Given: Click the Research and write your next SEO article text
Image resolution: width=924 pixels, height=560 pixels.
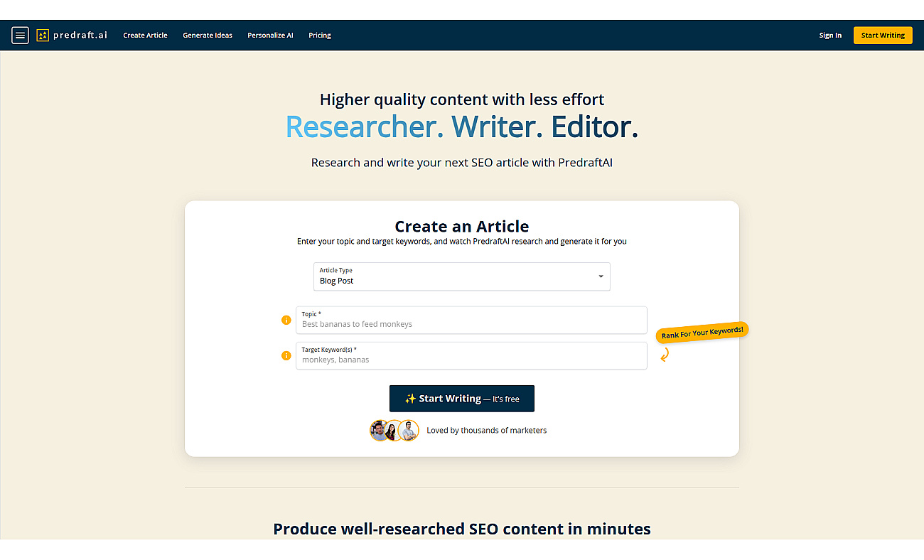Looking at the screenshot, I should (x=462, y=163).
